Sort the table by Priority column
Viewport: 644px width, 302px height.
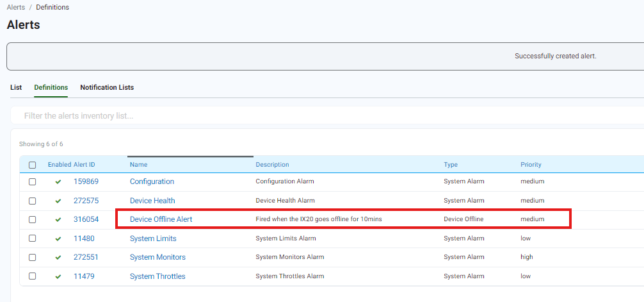tap(531, 165)
